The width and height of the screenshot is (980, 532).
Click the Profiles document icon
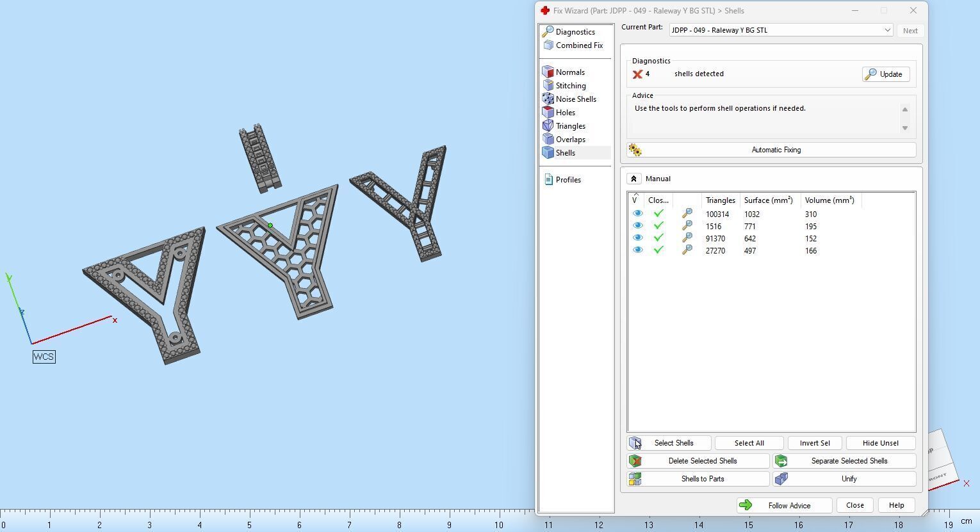click(x=548, y=179)
